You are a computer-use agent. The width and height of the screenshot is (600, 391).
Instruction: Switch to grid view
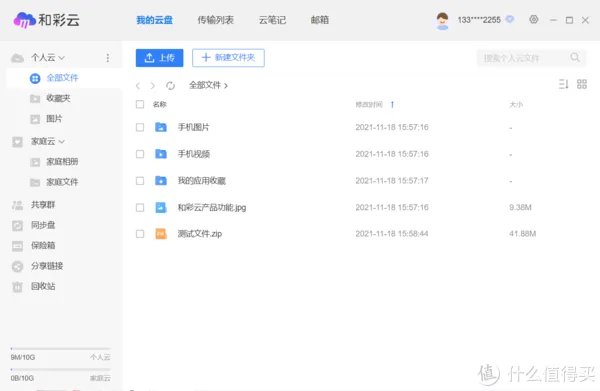582,84
